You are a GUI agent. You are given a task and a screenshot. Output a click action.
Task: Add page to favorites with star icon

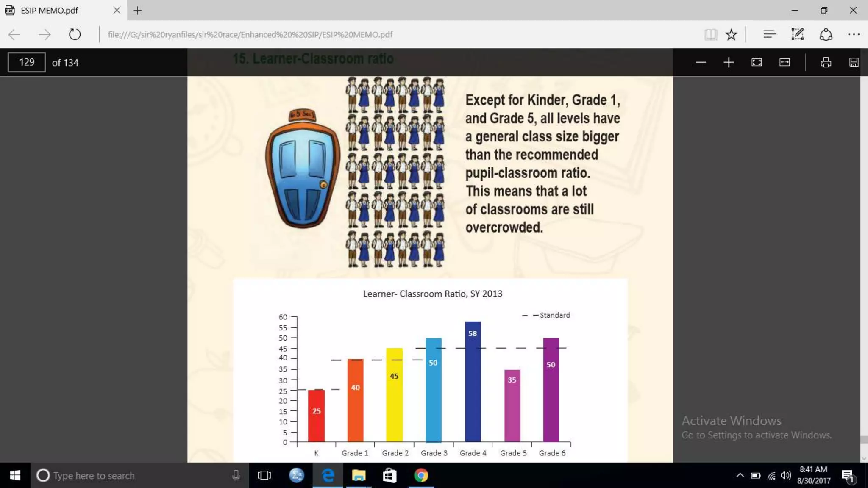point(731,34)
